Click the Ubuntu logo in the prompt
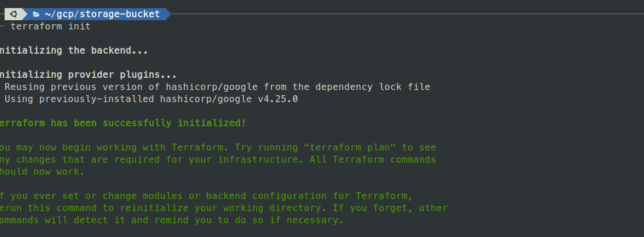This screenshot has width=644, height=237. [13, 14]
